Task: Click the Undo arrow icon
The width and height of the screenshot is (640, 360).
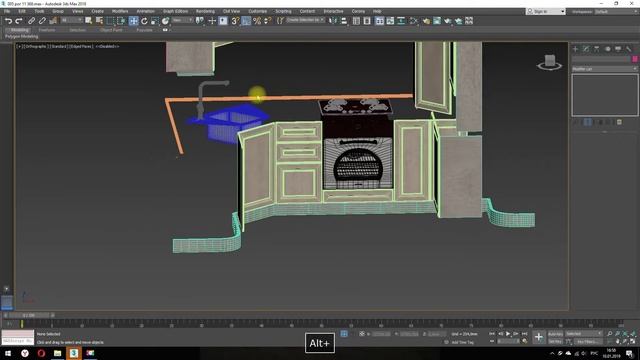Action: coord(8,21)
